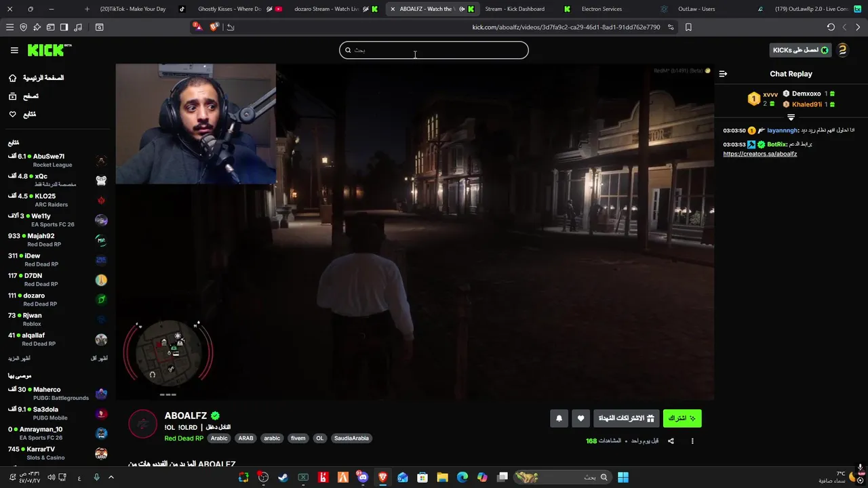Open KLO25 ARC Raiders channel
The image size is (868, 488).
point(57,200)
